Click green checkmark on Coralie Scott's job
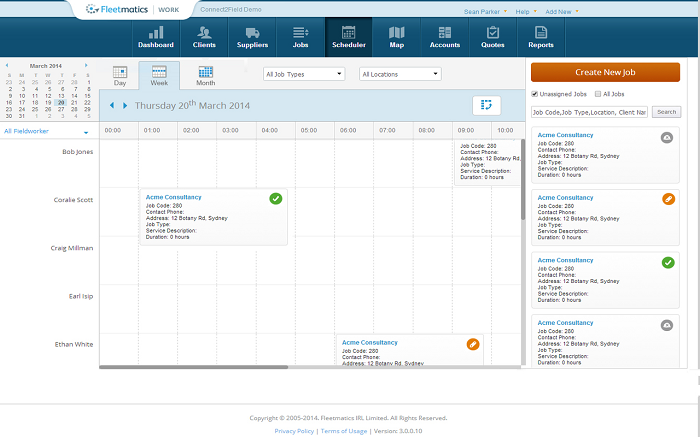The height and width of the screenshot is (437, 700). click(275, 199)
